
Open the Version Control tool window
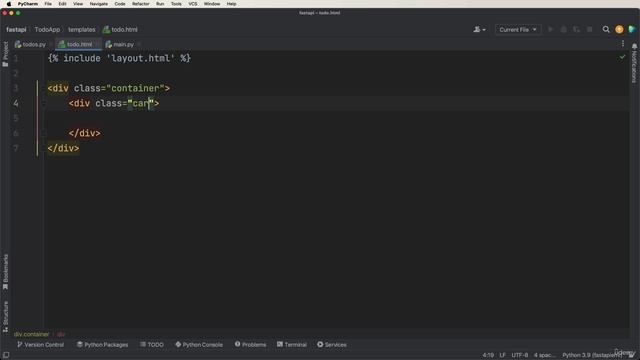click(x=40, y=344)
